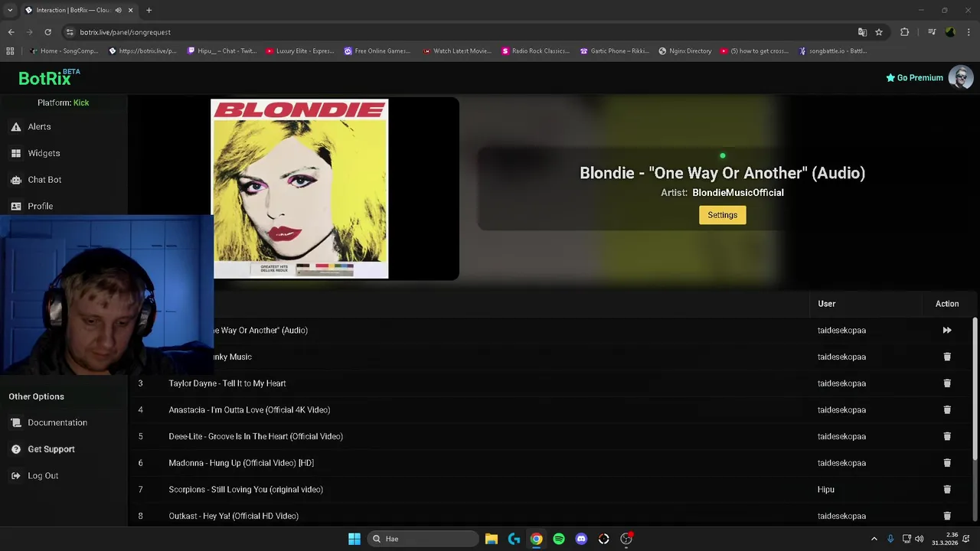This screenshot has width=980, height=551.
Task: Open Home - SongComp bookmark
Action: coord(64,51)
